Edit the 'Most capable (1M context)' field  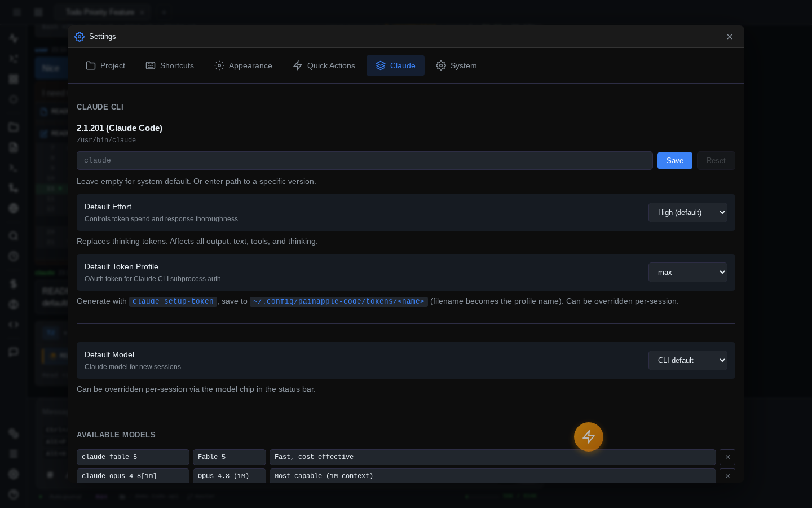point(493,476)
